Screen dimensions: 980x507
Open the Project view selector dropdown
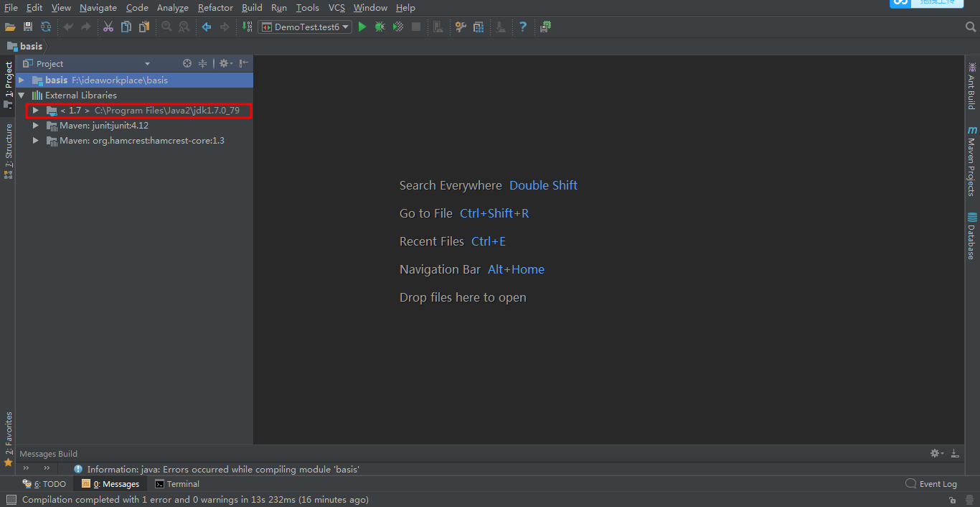pos(147,63)
